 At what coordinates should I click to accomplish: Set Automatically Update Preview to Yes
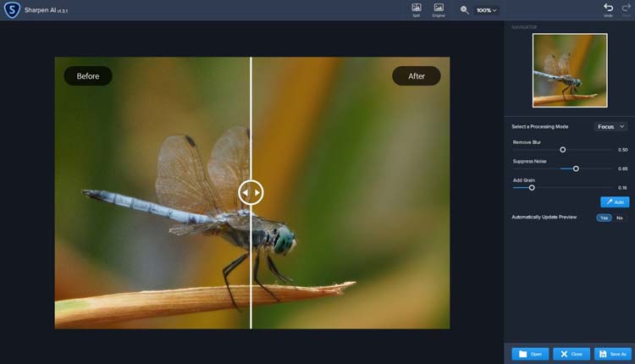point(604,218)
